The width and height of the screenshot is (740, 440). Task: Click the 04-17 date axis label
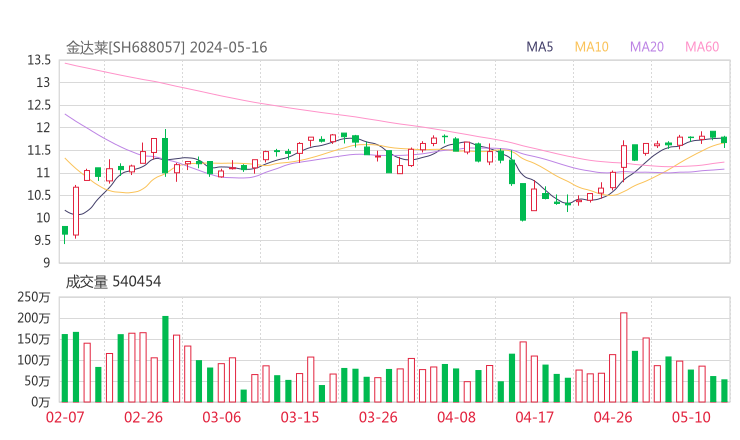pos(535,417)
